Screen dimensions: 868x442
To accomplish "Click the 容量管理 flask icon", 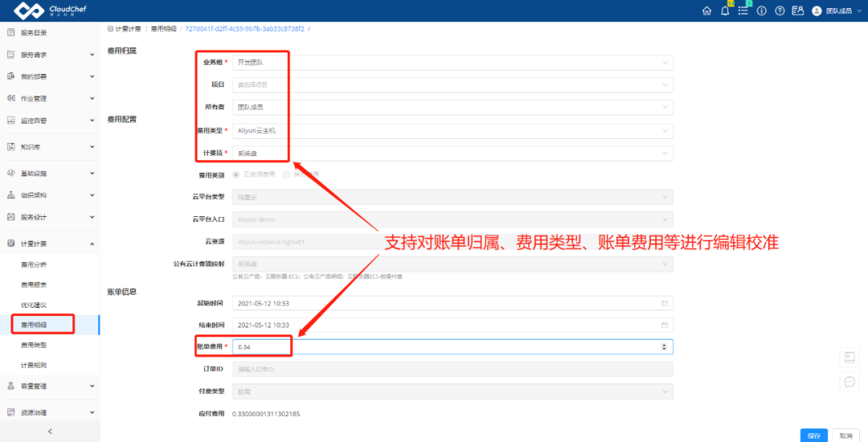I will coord(10,386).
